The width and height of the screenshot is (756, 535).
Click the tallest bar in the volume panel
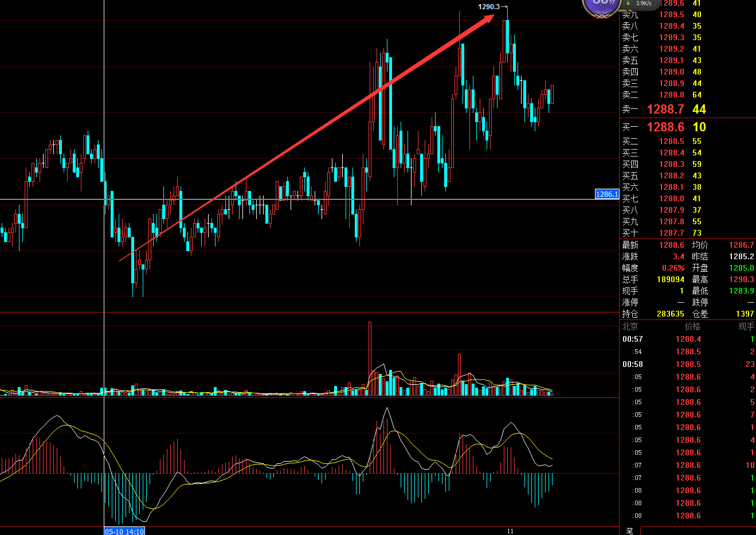click(x=370, y=358)
